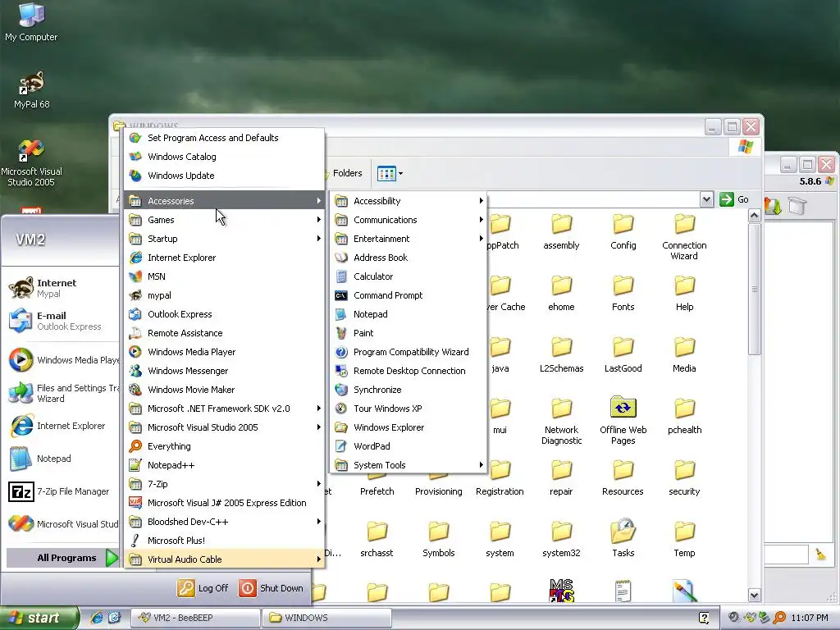Click Synchronize in Accessories menu
Image resolution: width=840 pixels, height=630 pixels.
[x=408, y=390]
